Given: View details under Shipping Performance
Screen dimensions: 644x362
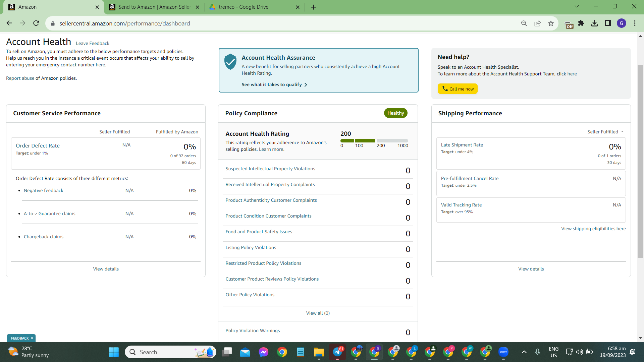Looking at the screenshot, I should (531, 269).
